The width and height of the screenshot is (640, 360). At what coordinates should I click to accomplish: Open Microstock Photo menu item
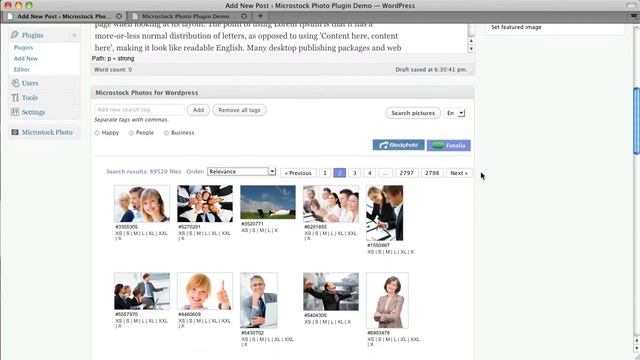(47, 132)
